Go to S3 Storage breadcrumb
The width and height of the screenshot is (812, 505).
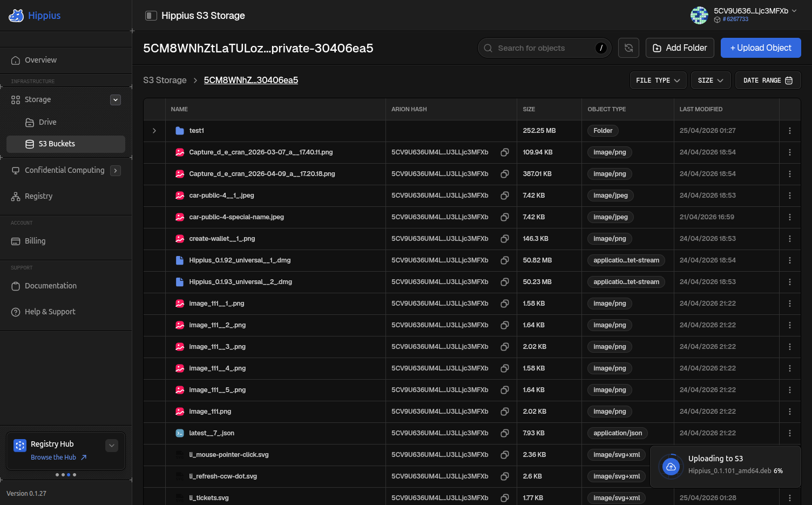[165, 80]
